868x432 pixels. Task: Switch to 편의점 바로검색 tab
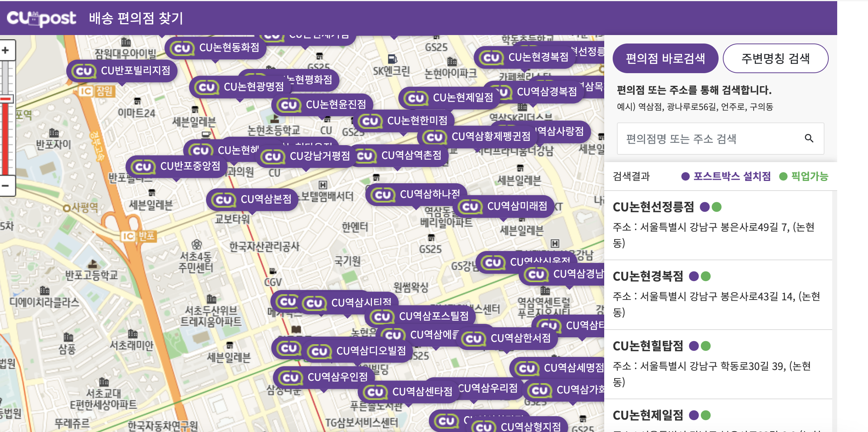point(665,59)
